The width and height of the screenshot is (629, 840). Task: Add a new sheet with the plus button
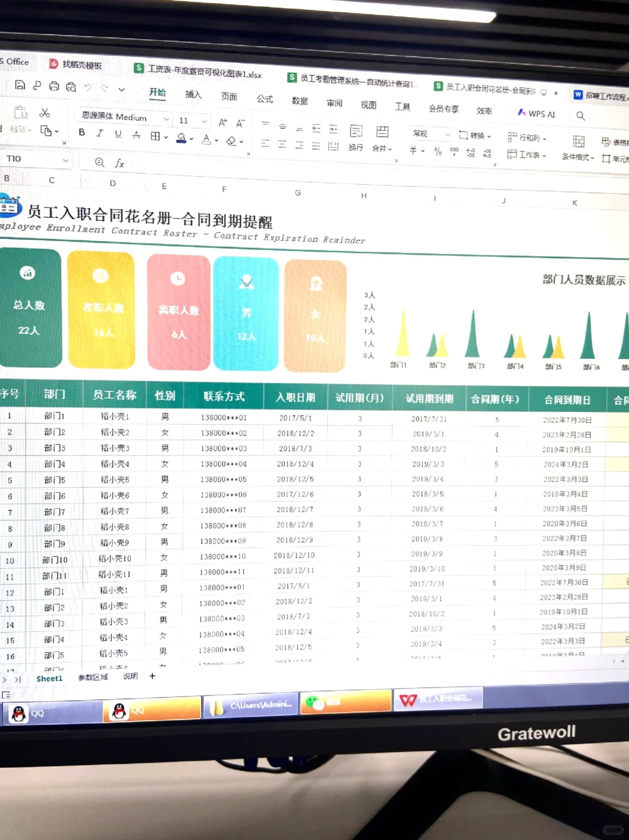[x=152, y=676]
